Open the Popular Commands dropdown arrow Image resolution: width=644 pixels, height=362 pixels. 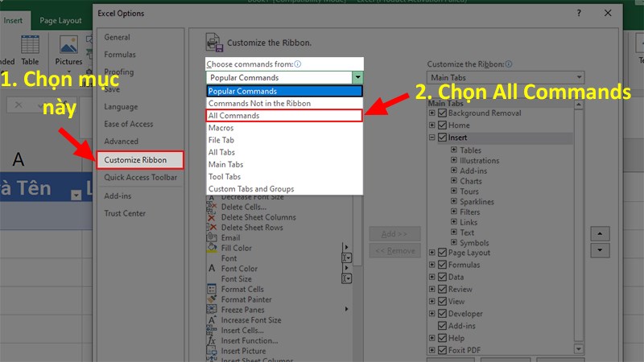tap(357, 77)
